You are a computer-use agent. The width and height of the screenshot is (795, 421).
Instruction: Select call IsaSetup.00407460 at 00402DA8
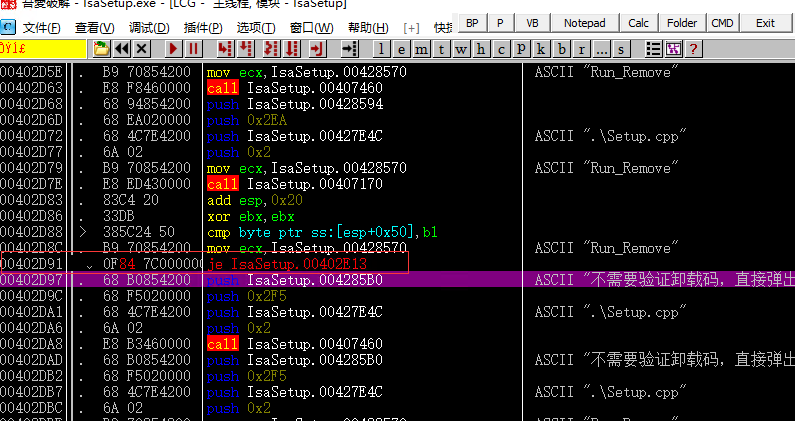coord(295,344)
